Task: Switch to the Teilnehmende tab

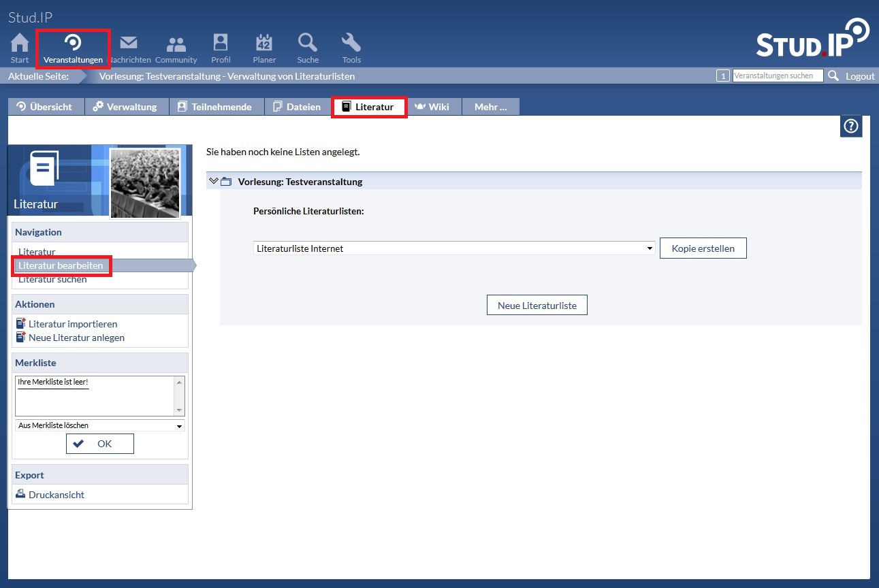Action: pos(215,107)
